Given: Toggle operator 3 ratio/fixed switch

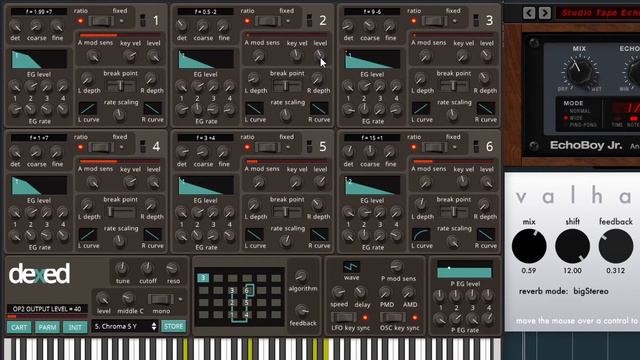Looking at the screenshot, I should [x=434, y=21].
